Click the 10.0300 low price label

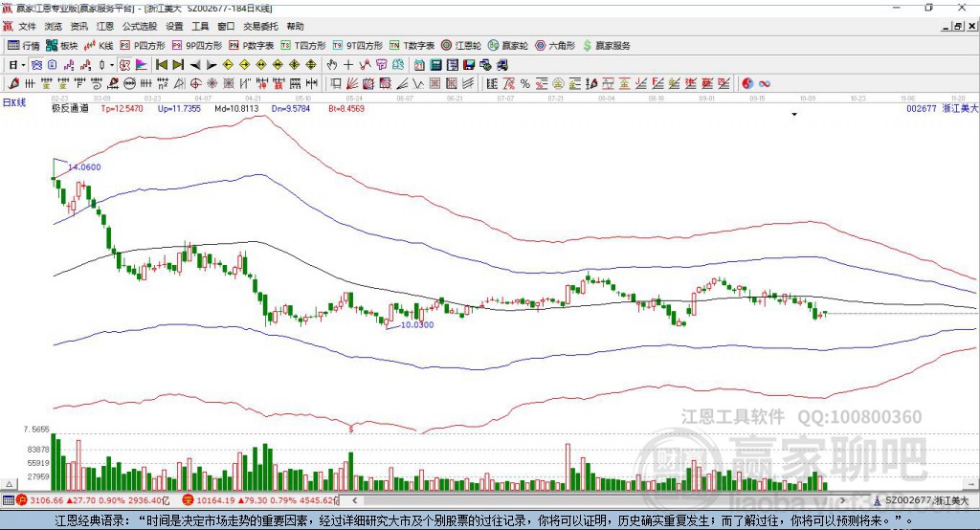coord(417,324)
